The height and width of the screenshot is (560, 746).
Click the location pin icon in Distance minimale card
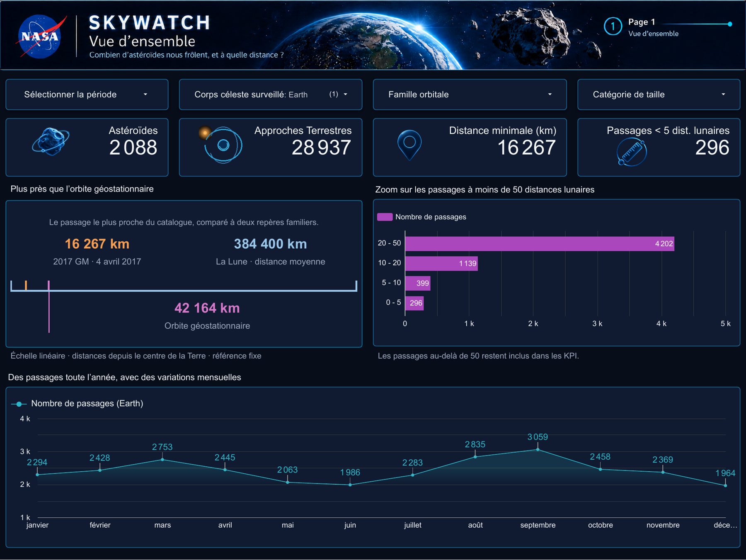409,145
